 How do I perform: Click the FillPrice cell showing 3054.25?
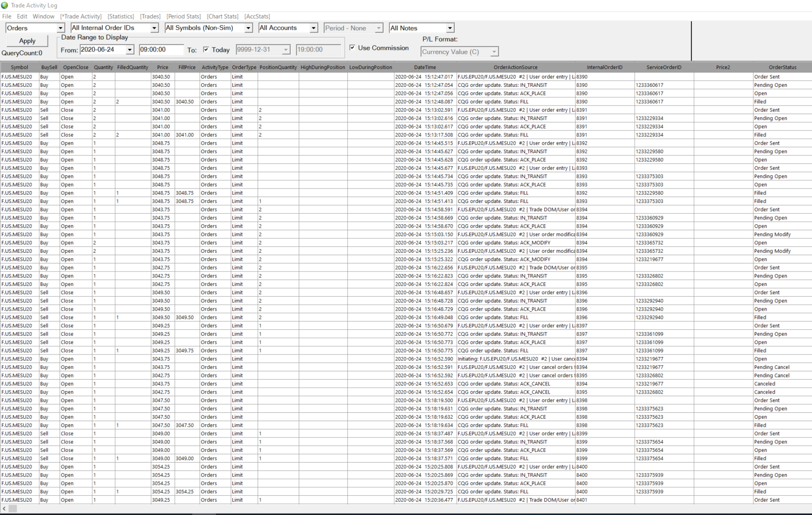click(187, 491)
